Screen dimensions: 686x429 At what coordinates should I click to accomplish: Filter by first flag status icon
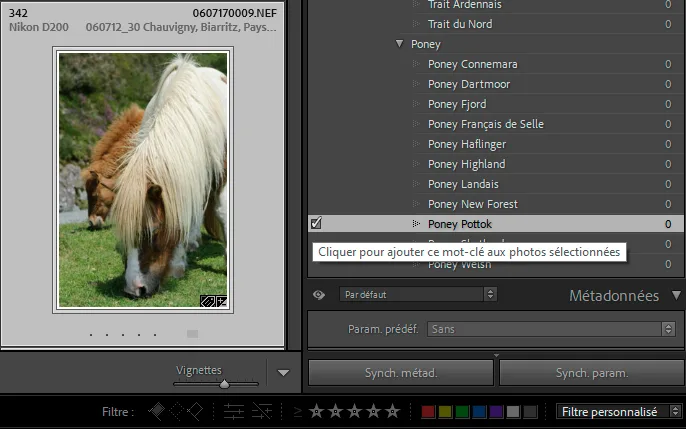156,411
